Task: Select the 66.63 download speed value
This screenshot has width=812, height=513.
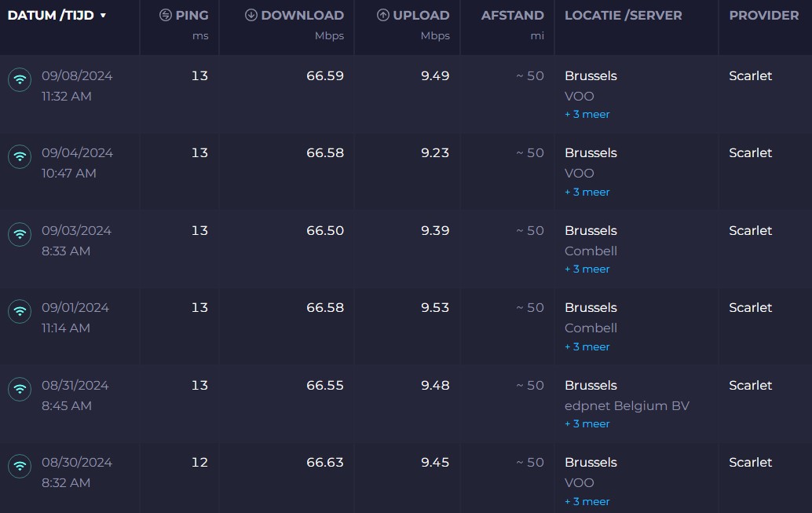Action: pos(324,462)
